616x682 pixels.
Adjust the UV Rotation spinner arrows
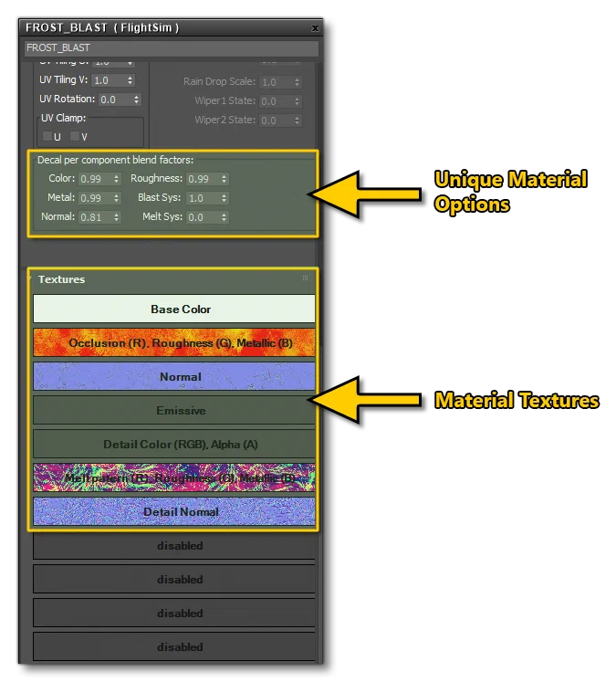click(137, 100)
